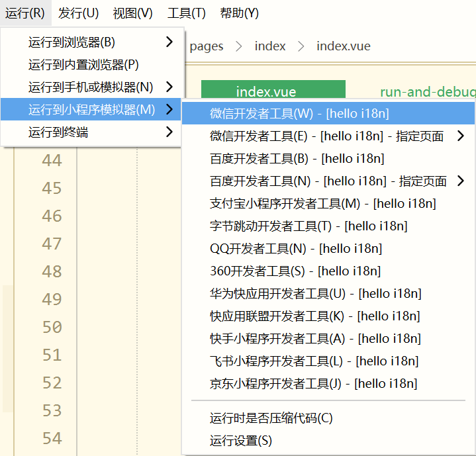Image resolution: width=476 pixels, height=456 pixels.
Task: Open the 发行(U) menu
Action: tap(78, 13)
